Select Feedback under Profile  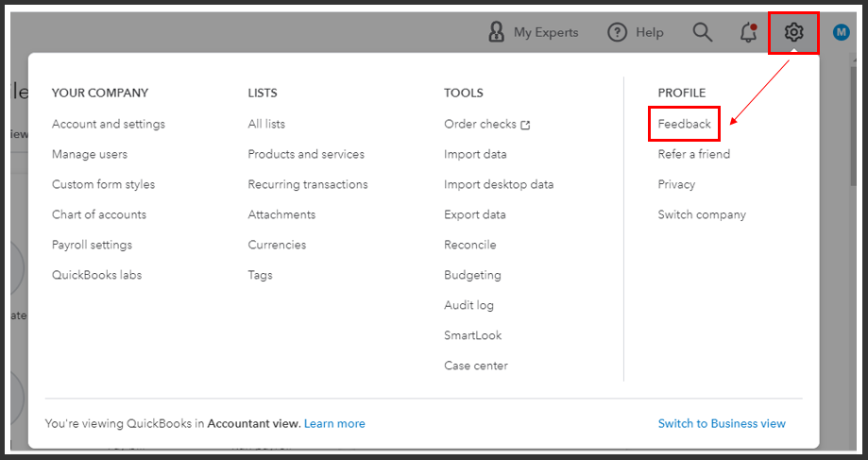coord(684,124)
